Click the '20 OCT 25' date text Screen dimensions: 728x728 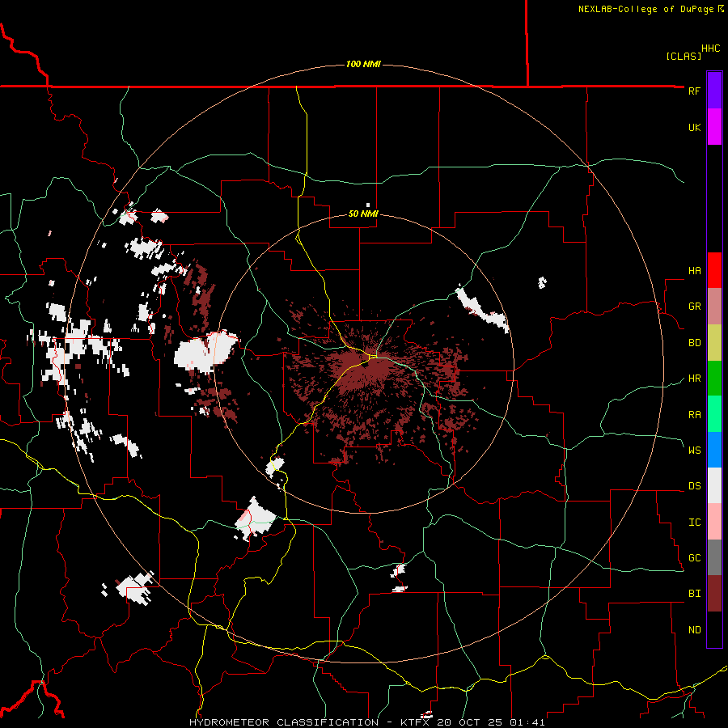[x=470, y=722]
